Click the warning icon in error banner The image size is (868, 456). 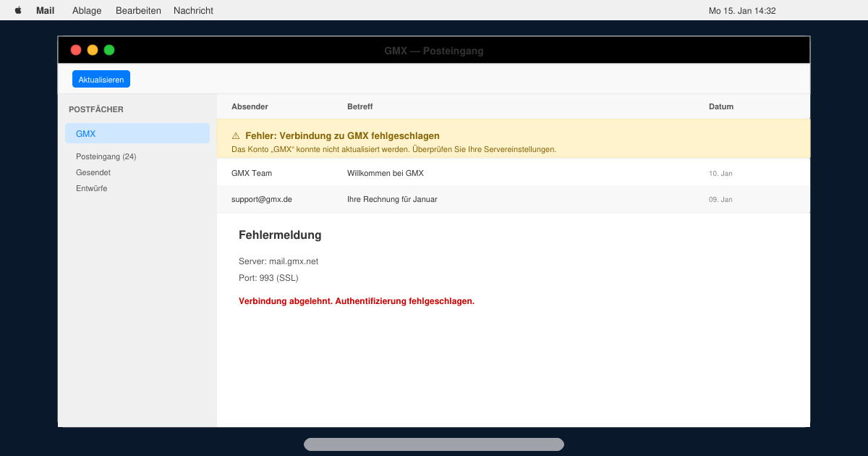pyautogui.click(x=236, y=135)
